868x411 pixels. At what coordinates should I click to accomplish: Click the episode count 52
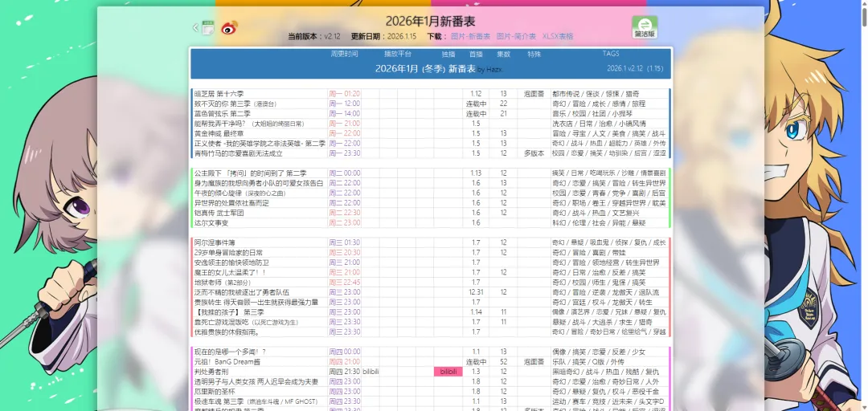504,362
